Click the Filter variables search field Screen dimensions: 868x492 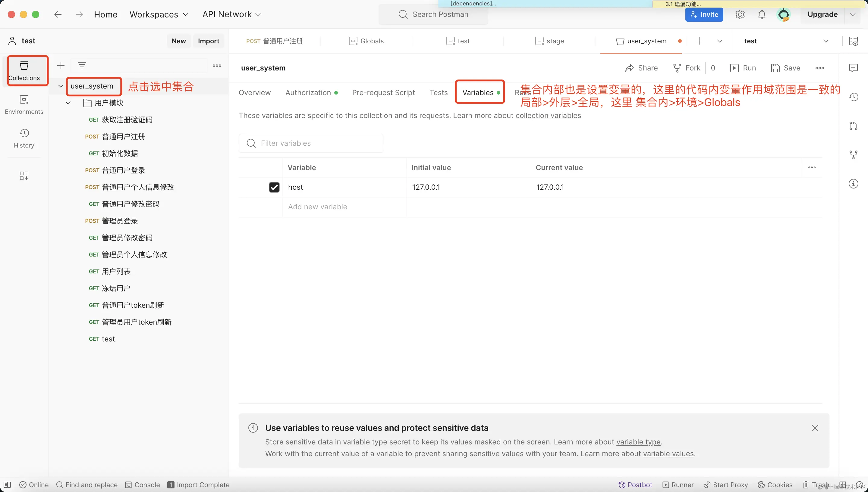click(311, 143)
